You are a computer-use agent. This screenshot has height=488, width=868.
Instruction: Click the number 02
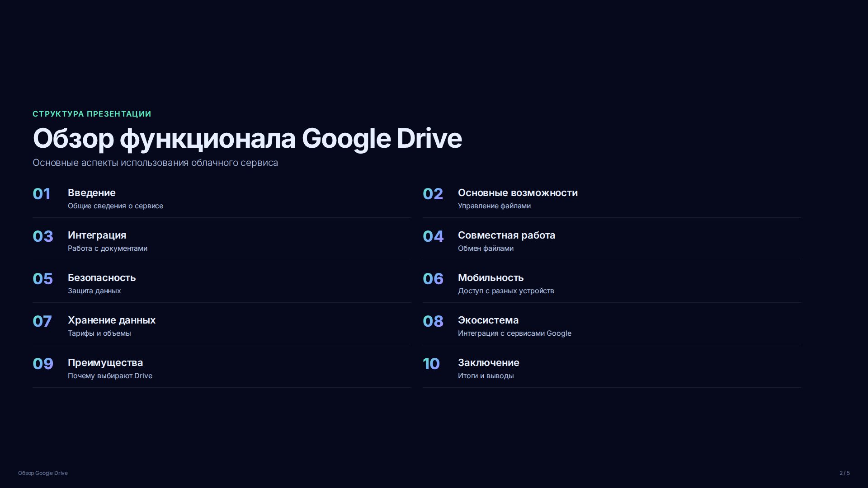click(433, 194)
